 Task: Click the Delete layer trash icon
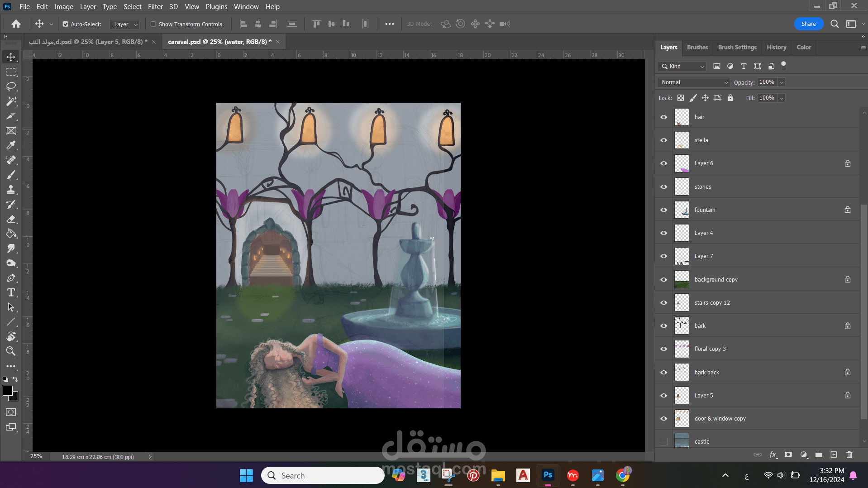coord(849,455)
